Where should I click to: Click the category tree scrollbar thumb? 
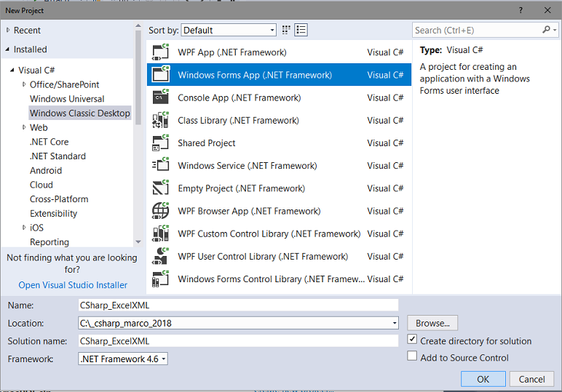coord(138,77)
